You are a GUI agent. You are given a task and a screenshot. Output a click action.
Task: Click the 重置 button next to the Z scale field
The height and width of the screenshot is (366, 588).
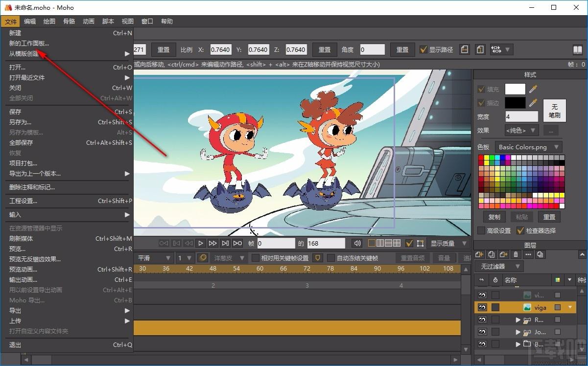[x=325, y=49]
